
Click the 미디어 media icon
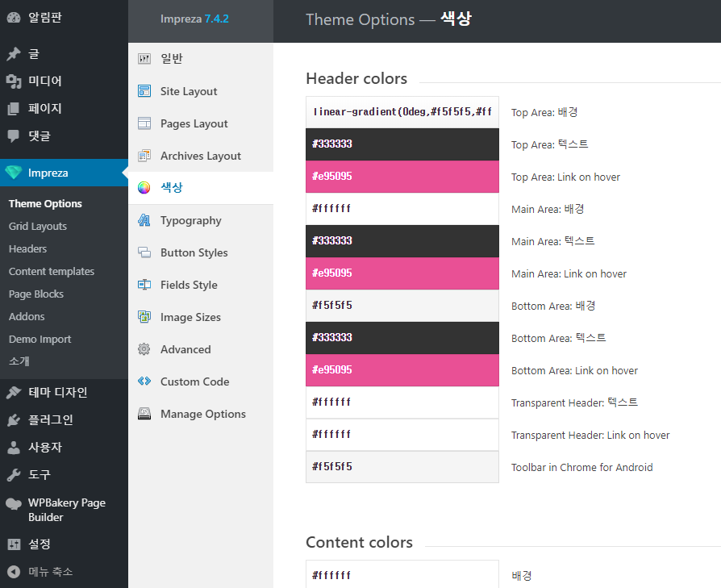coord(14,81)
